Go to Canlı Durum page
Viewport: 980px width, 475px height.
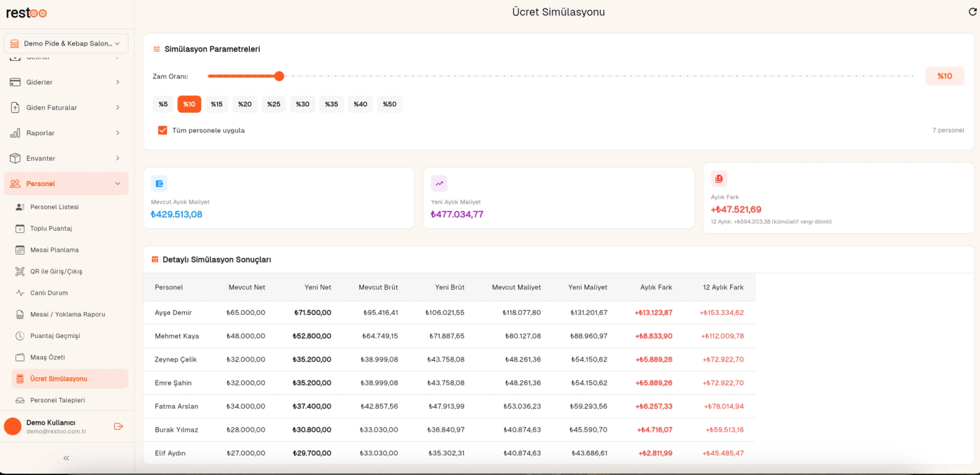pos(70,293)
